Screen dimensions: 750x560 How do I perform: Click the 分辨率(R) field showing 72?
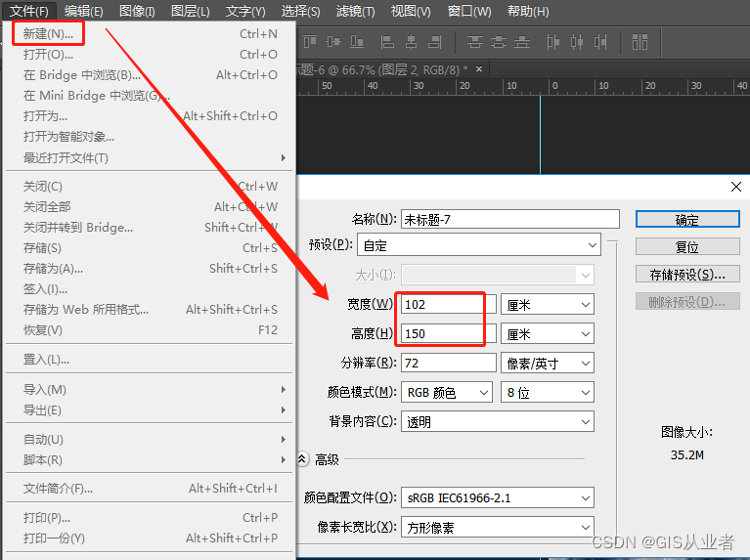[448, 363]
